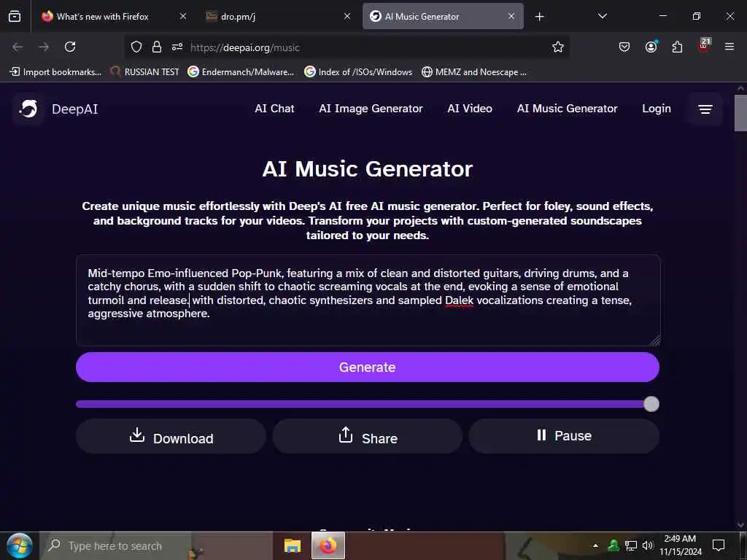Open File Explorer from taskbar

click(x=293, y=545)
